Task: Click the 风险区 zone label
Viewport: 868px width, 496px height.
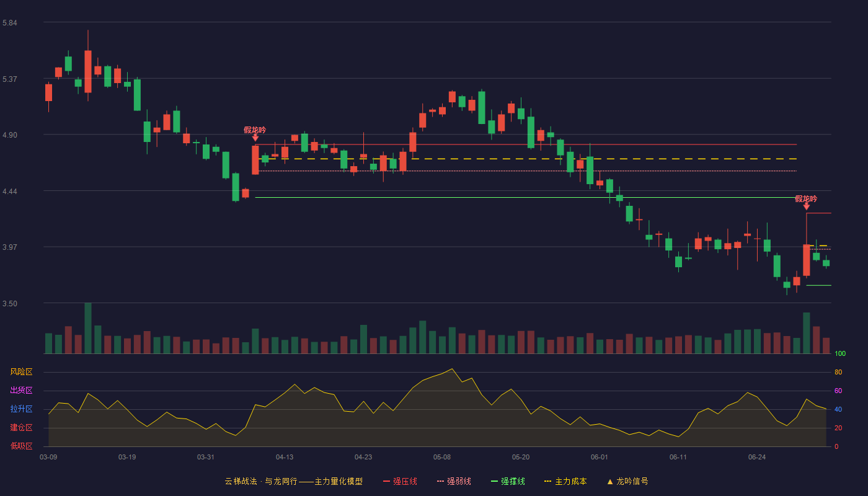Action: pos(21,372)
